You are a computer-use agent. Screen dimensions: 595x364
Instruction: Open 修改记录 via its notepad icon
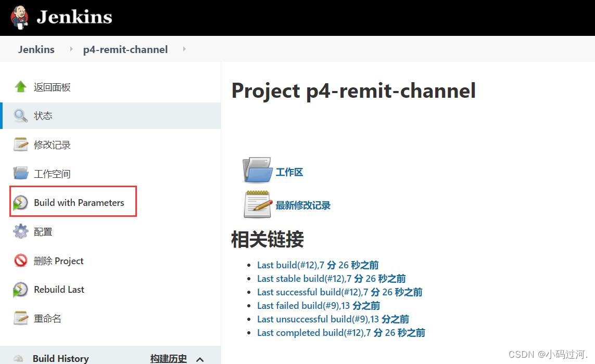[20, 145]
